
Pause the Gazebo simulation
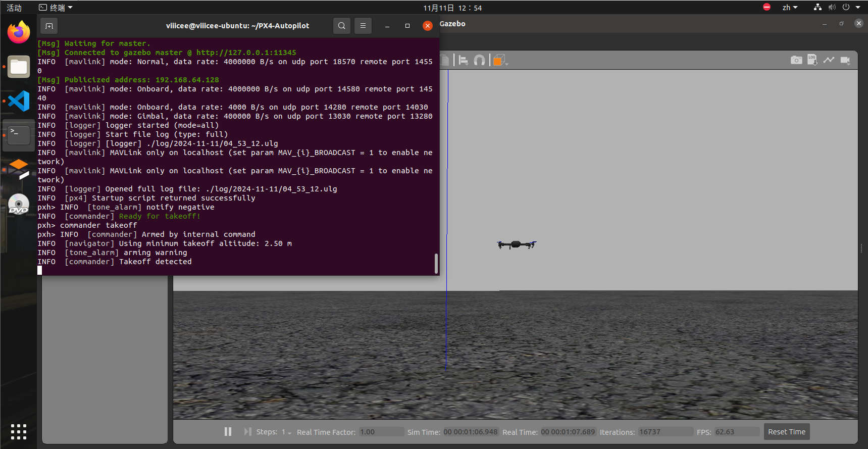pyautogui.click(x=228, y=432)
